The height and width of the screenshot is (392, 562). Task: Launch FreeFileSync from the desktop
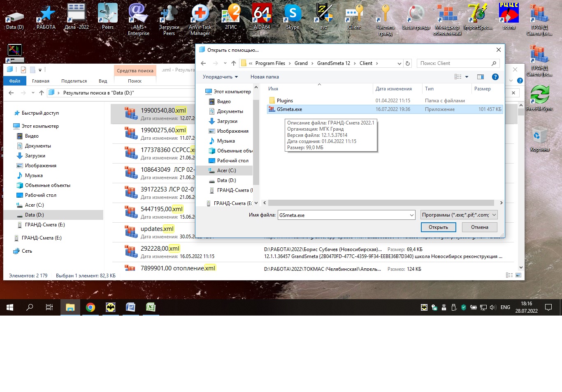click(x=539, y=97)
